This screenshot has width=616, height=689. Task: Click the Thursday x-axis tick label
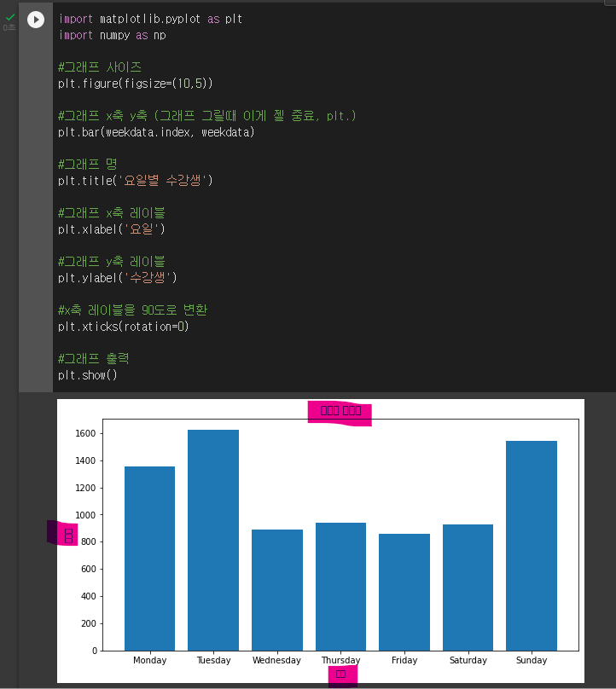[340, 660]
